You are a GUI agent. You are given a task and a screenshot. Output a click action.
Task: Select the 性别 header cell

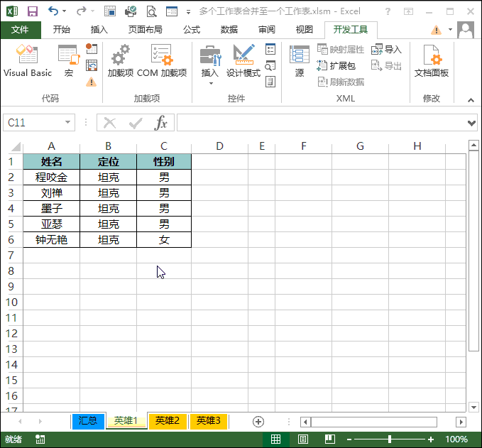(164, 161)
